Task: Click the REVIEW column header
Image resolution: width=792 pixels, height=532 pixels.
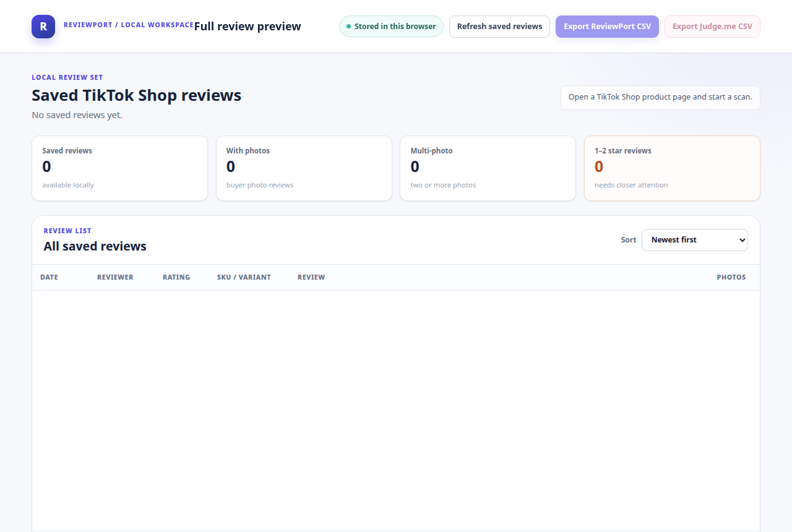Action: pos(311,277)
